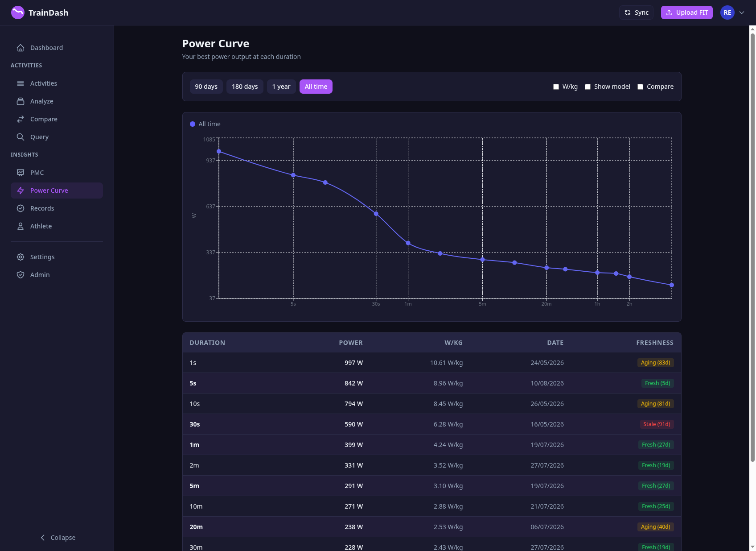Click the Aging (40d) freshness badge
The height and width of the screenshot is (551, 756).
[655, 527]
